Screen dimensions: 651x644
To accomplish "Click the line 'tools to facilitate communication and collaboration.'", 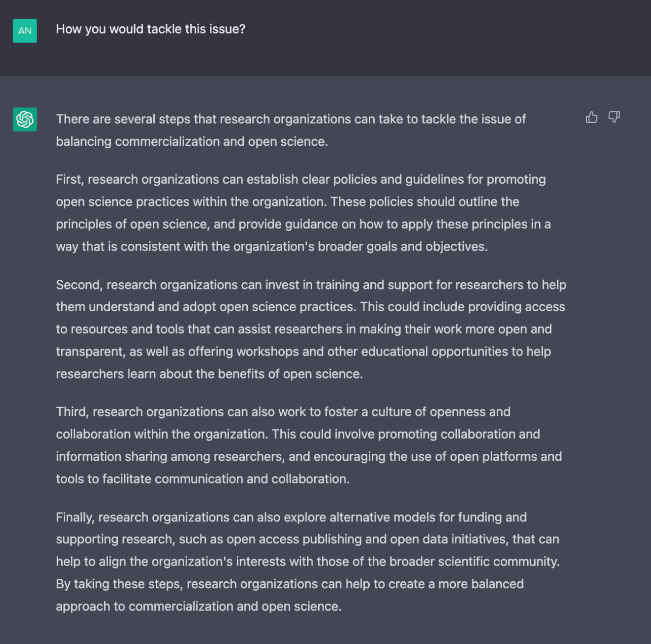I will 203,479.
